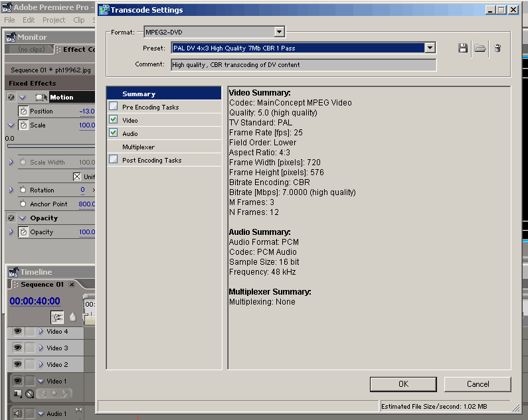This screenshot has height=420, width=528.
Task: Click the Comment text field
Action: pyautogui.click(x=304, y=64)
